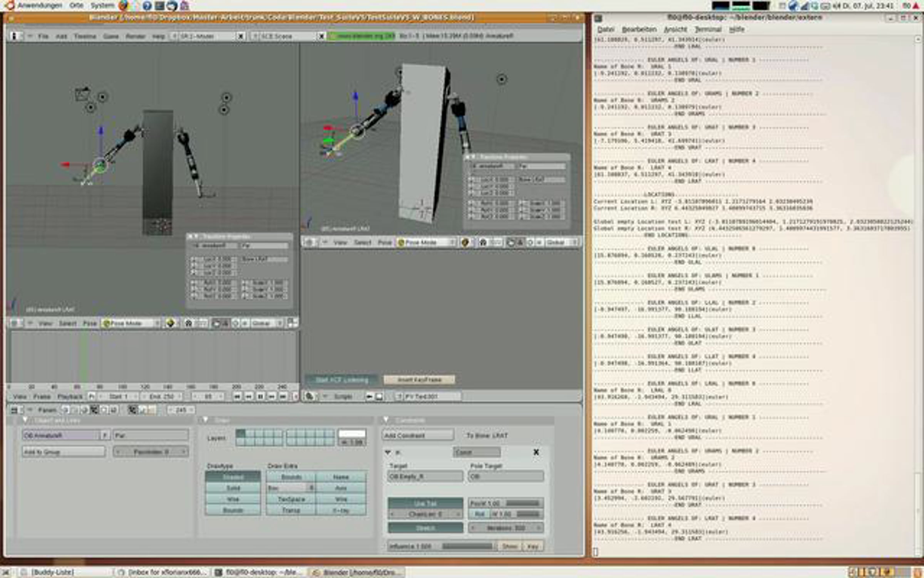Open the help launcher in top panel
924x578 pixels.
tap(147, 6)
